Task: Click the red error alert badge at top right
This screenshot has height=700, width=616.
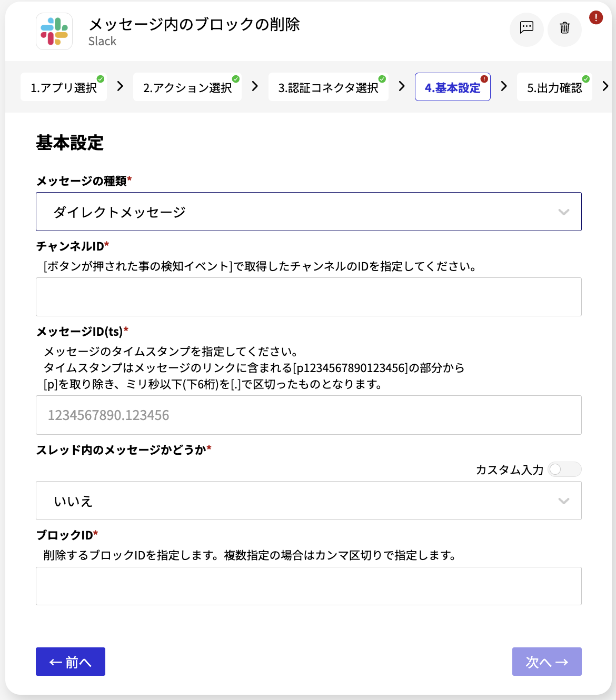Action: click(x=595, y=17)
